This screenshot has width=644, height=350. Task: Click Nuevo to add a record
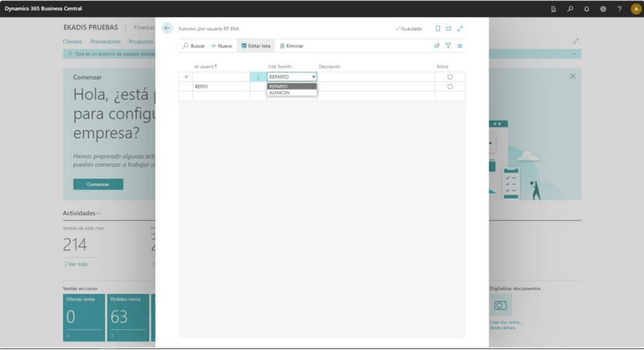222,46
